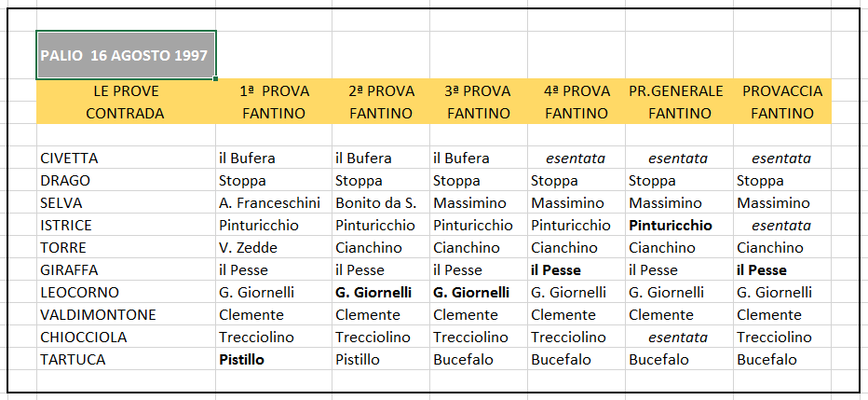This screenshot has width=868, height=400.
Task: Select Stoppa in the 3ª PROVA column
Action: pos(479,181)
